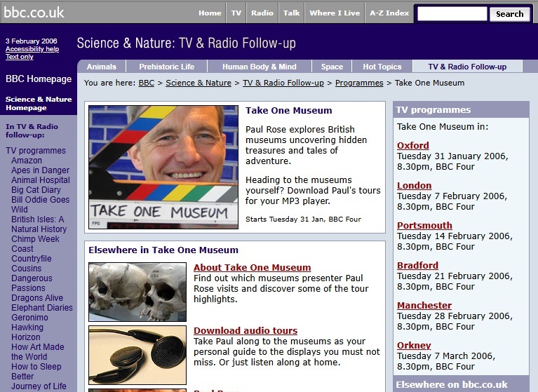Click BBC in the breadcrumb
The height and width of the screenshot is (392, 538).
click(147, 83)
